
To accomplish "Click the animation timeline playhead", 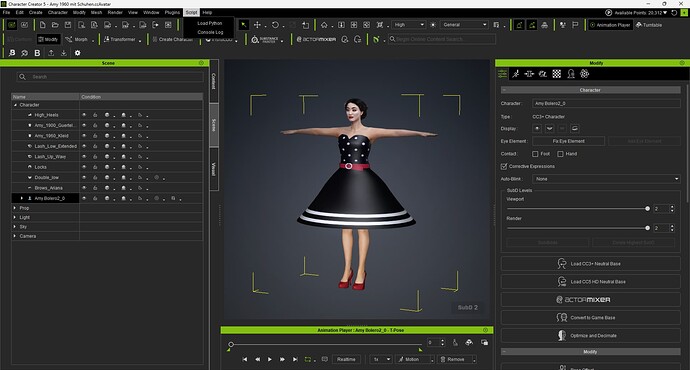I will (231, 344).
